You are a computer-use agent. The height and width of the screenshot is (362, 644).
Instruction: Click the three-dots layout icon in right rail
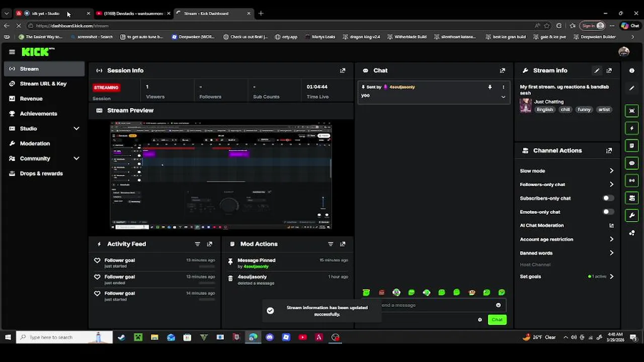pos(632,233)
